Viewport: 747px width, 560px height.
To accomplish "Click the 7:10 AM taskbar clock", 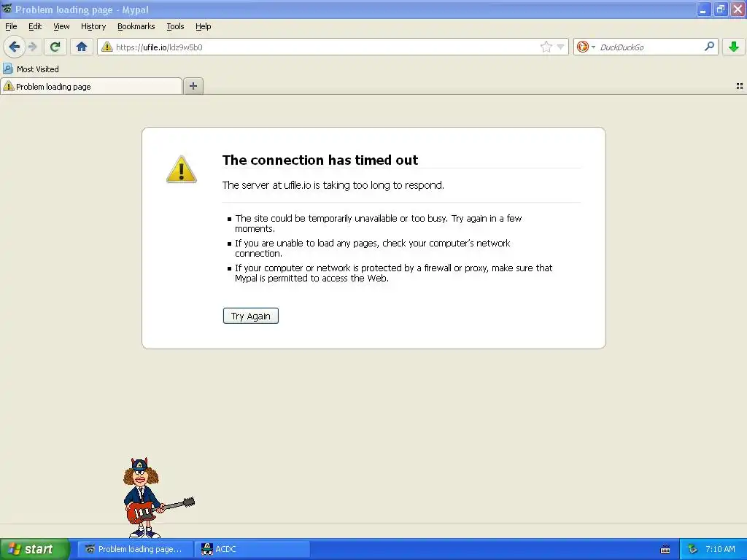I will coord(720,549).
